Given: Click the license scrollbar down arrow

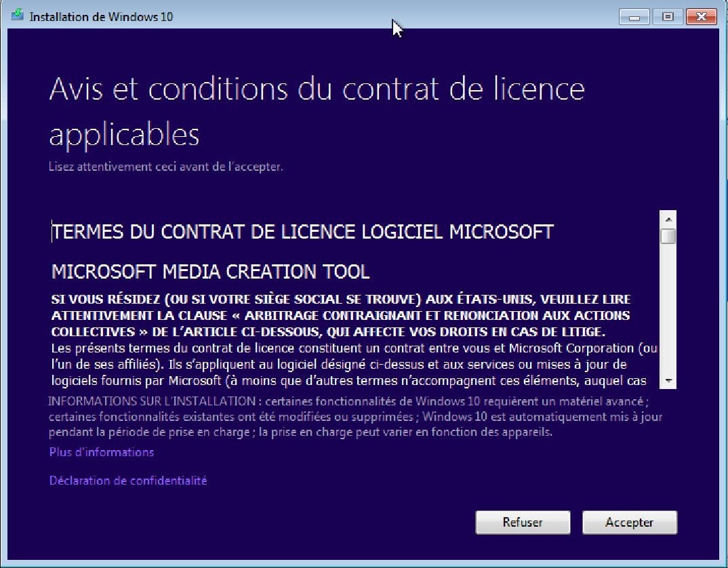Looking at the screenshot, I should [668, 381].
